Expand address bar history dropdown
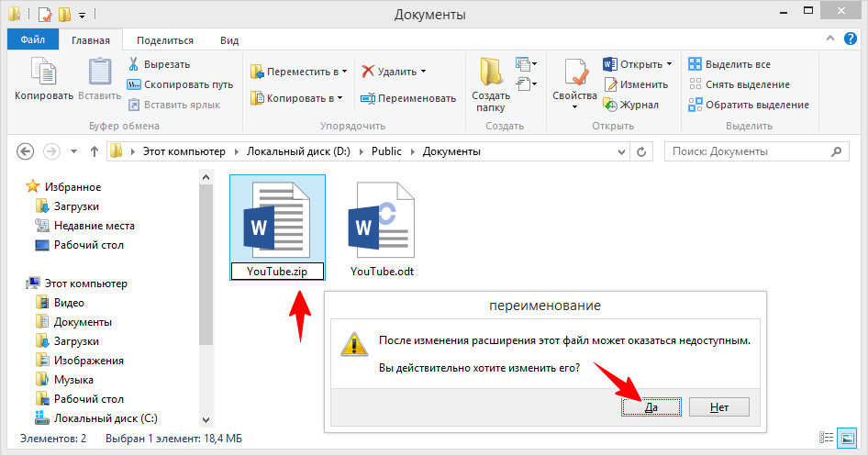 click(621, 151)
